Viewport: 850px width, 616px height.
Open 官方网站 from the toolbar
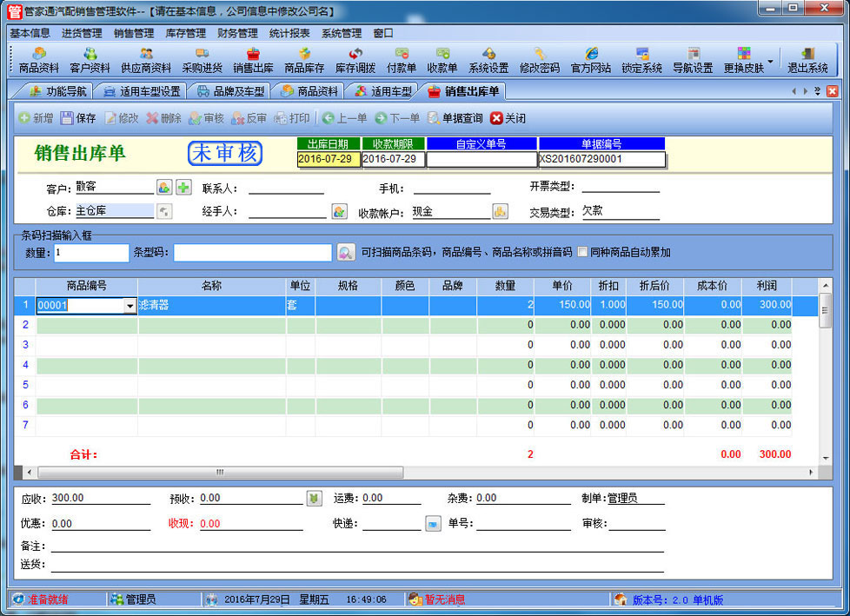point(591,60)
